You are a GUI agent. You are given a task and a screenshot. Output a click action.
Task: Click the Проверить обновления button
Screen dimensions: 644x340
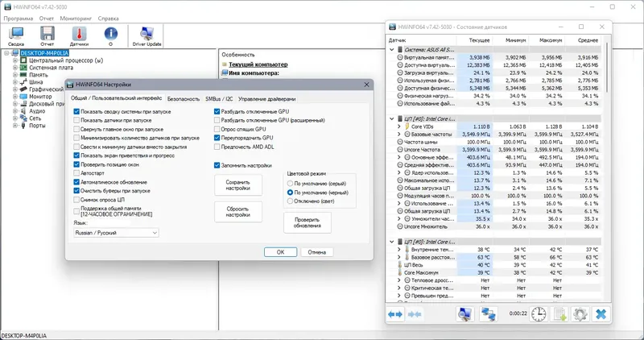pyautogui.click(x=308, y=223)
